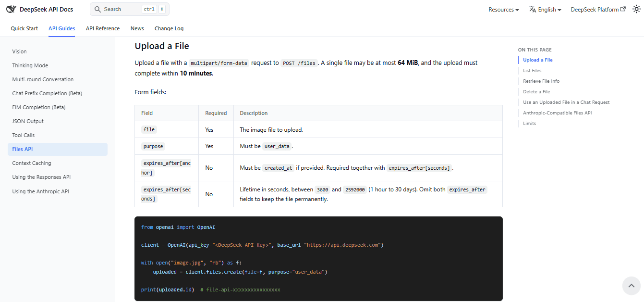Image resolution: width=644 pixels, height=302 pixels.
Task: Click the 'multipart/form-data' inline code
Action: 219,63
